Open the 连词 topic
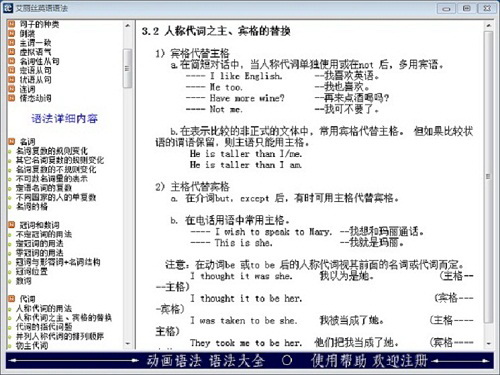 [27, 89]
